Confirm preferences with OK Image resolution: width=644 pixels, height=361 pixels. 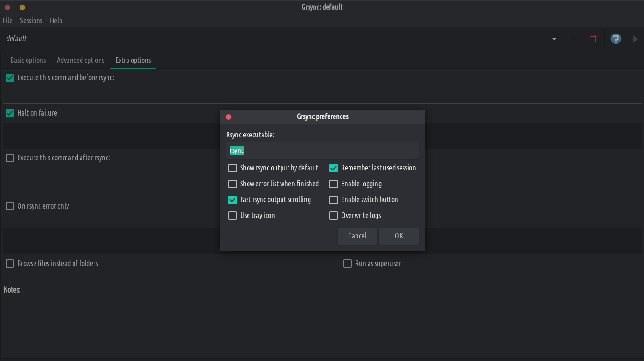(x=399, y=236)
